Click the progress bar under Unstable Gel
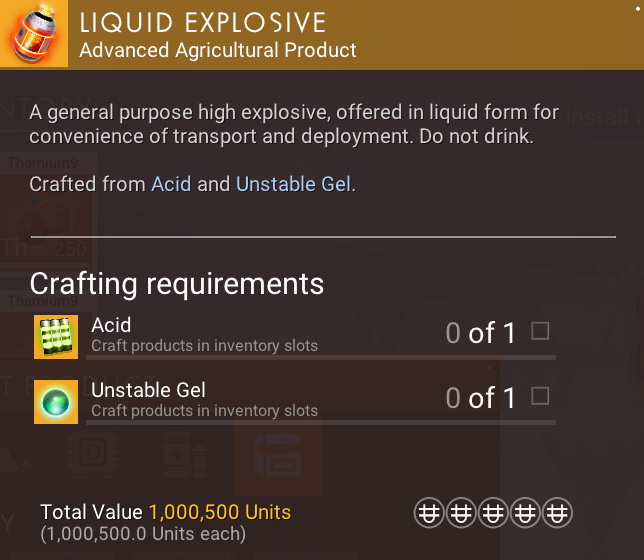This screenshot has width=644, height=560. (320, 423)
